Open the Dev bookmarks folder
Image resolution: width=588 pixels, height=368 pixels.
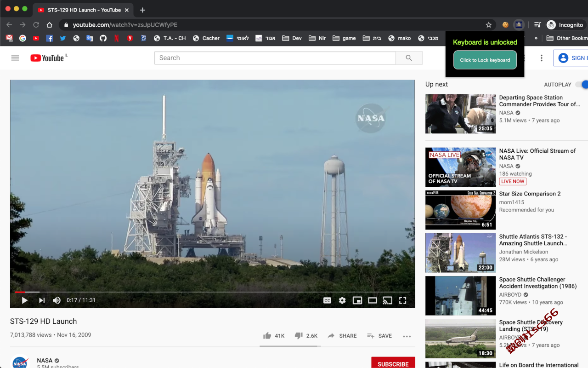point(292,38)
